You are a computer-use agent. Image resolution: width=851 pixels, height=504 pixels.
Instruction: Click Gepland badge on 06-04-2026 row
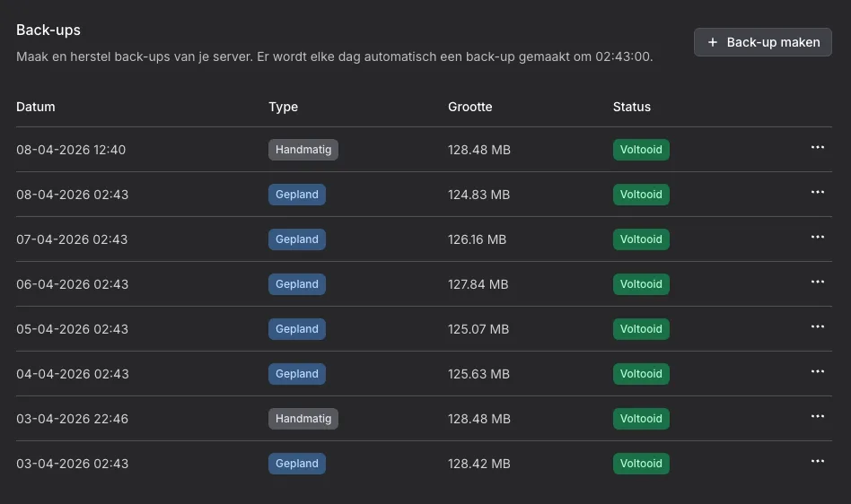point(297,284)
